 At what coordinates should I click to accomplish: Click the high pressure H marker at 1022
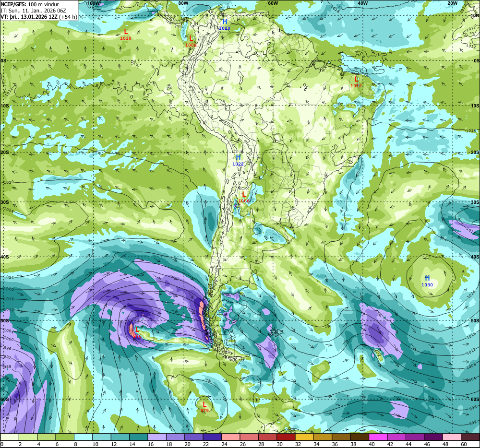tap(238, 160)
